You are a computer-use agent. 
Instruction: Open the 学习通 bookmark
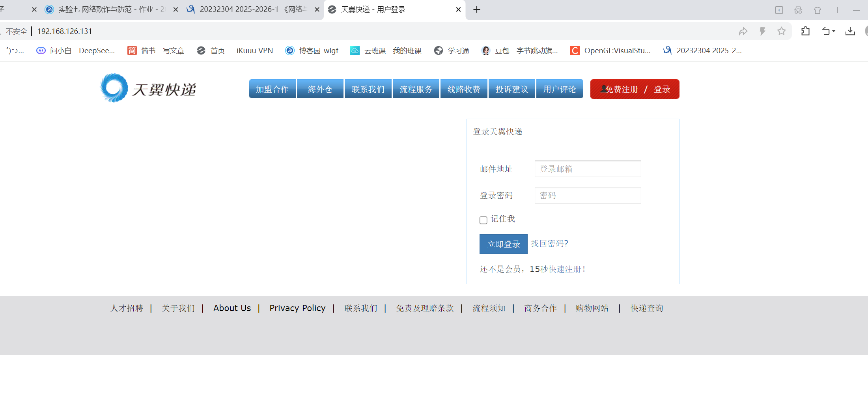451,50
